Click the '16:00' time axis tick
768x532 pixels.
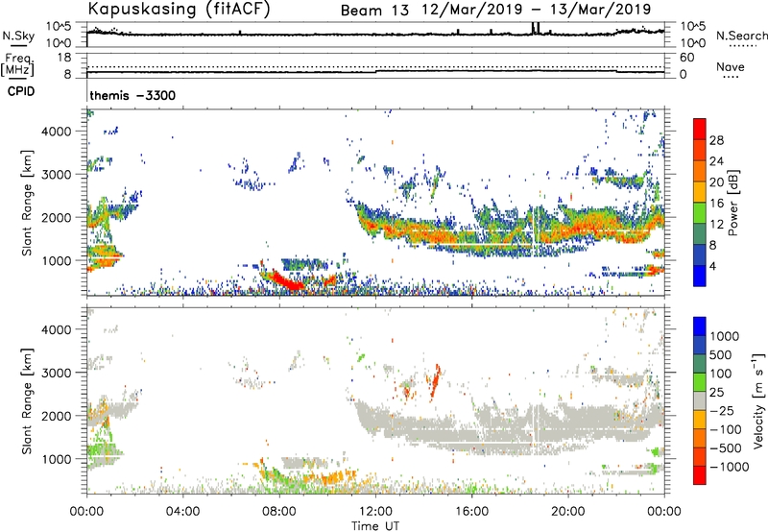pyautogui.click(x=471, y=512)
